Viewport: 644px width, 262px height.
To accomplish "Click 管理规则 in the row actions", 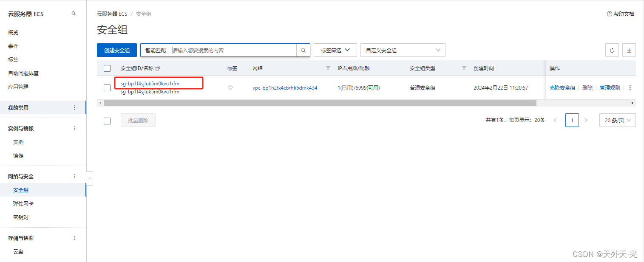I will coord(610,88).
